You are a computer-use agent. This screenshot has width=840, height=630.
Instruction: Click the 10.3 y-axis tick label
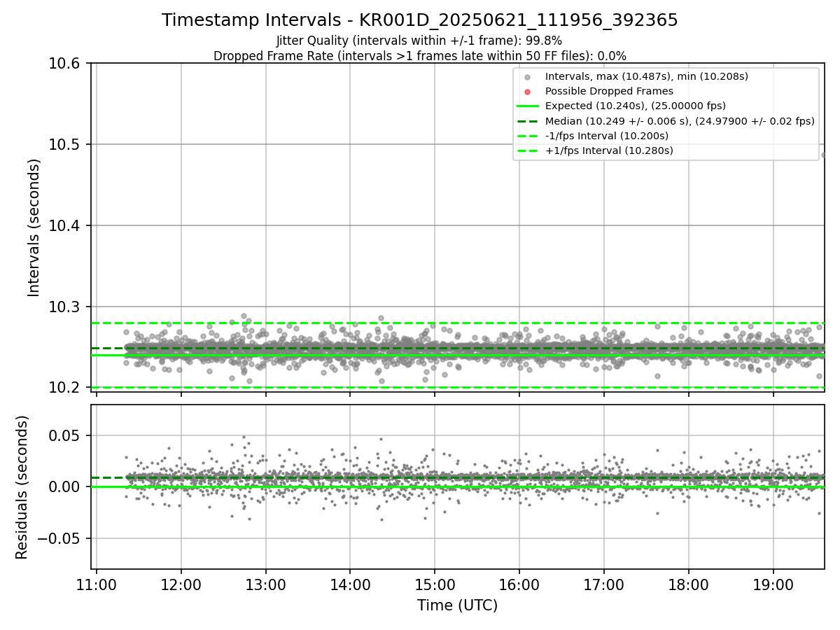tap(66, 307)
